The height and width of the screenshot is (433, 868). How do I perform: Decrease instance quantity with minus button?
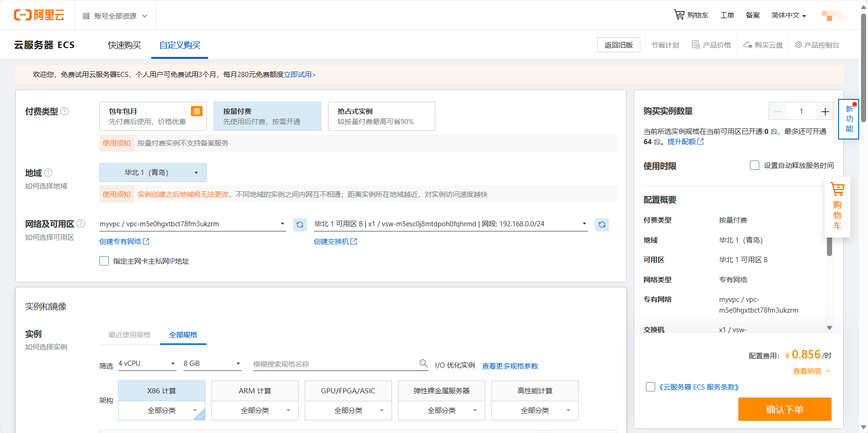778,111
